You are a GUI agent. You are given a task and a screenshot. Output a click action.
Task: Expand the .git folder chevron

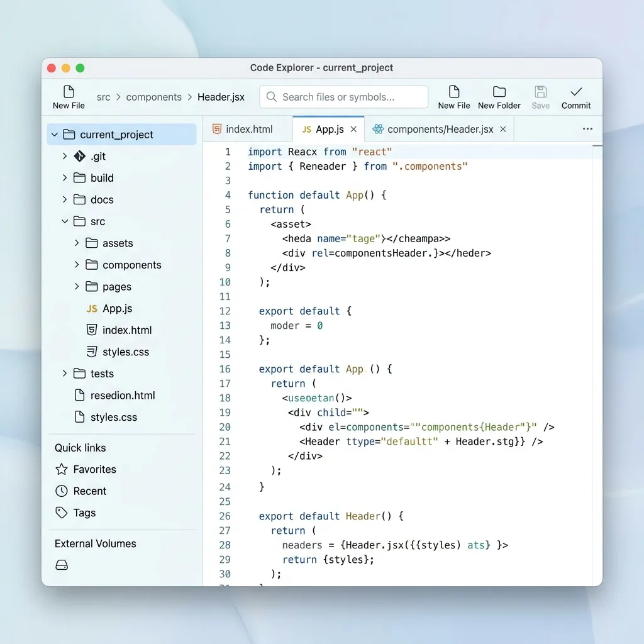click(x=65, y=156)
